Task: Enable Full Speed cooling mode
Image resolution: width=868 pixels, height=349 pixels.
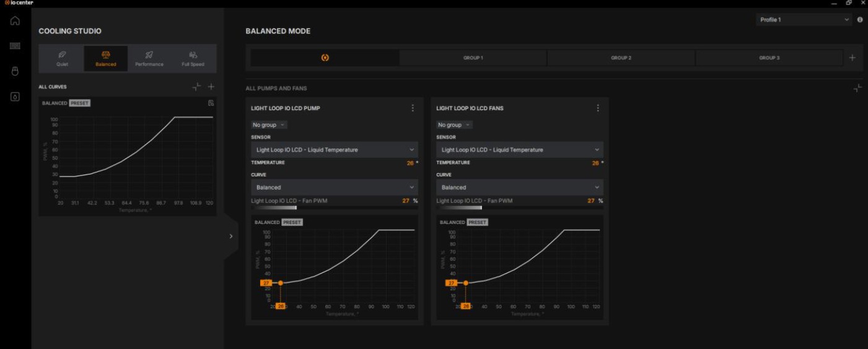Action: coord(193,58)
